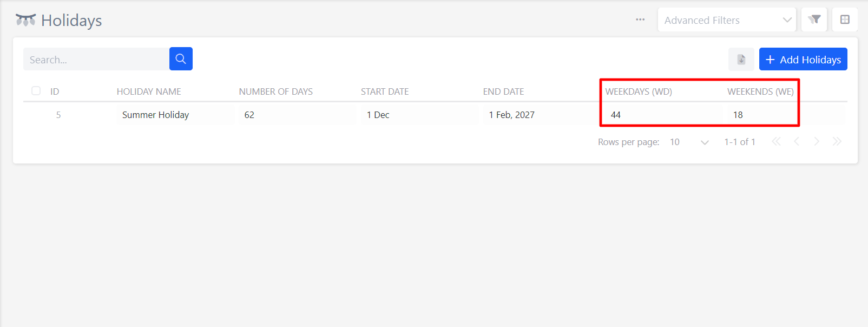Click the funnel filter icon button
The image size is (868, 327).
(814, 19)
